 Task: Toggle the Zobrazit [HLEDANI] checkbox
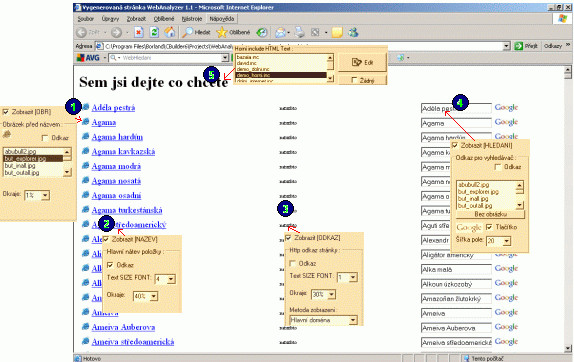coord(455,145)
